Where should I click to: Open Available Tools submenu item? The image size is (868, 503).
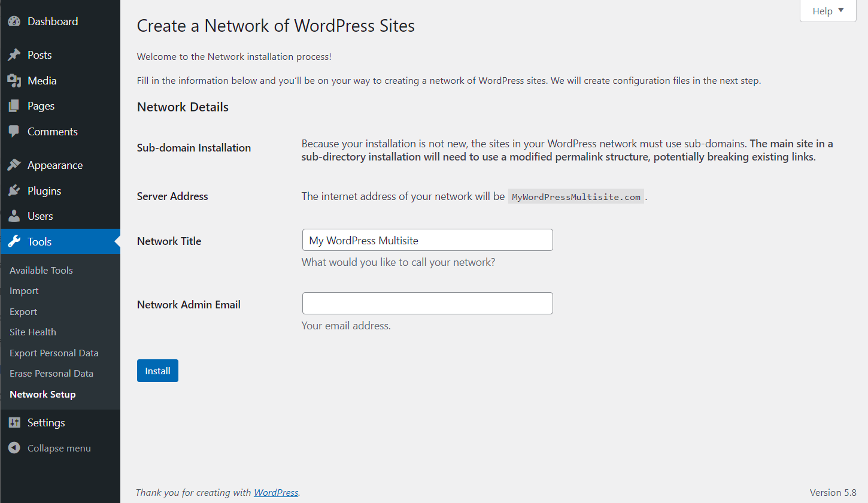(41, 271)
